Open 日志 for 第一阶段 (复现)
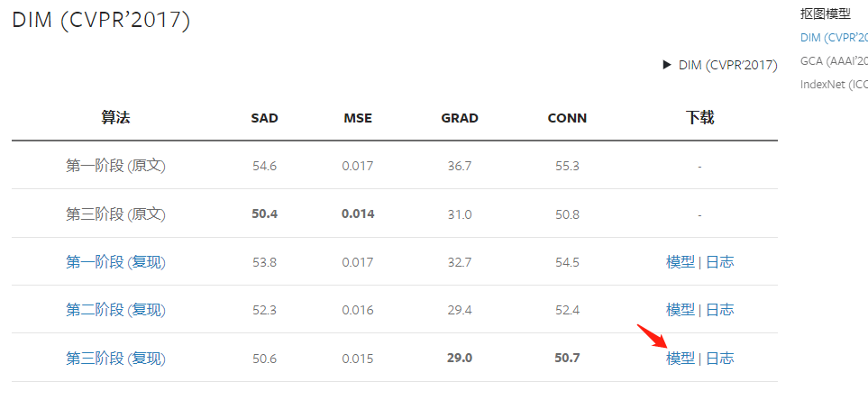Image resolution: width=868 pixels, height=409 pixels. pyautogui.click(x=719, y=262)
